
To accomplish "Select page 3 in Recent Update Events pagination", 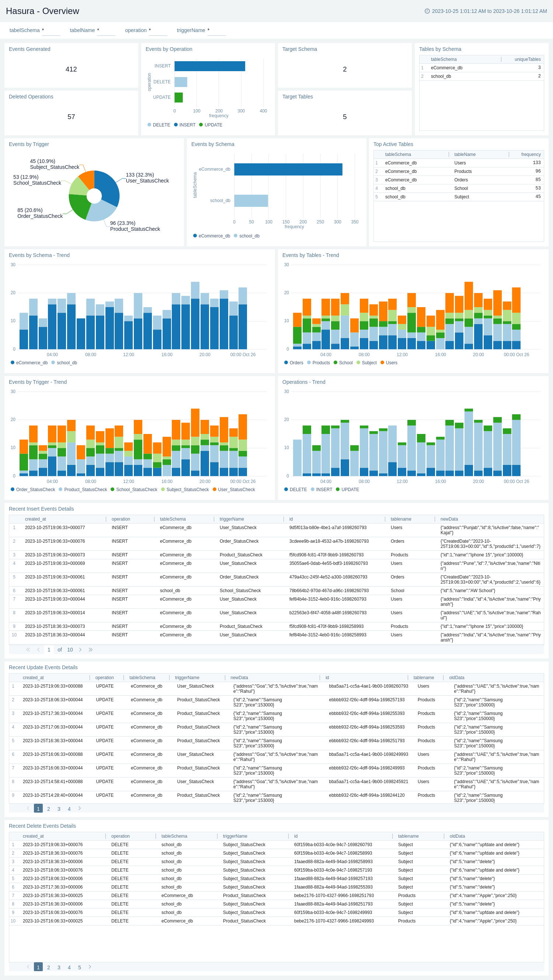I will tap(59, 809).
